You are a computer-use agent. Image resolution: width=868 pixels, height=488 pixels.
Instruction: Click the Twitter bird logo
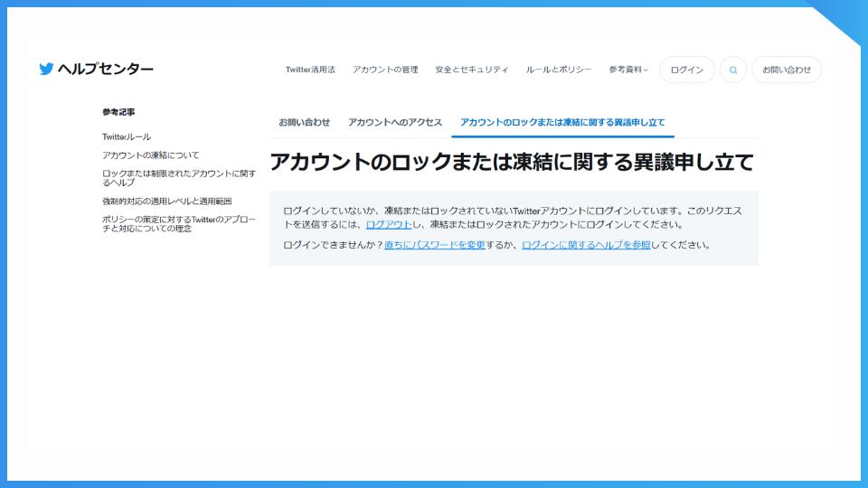pos(46,70)
